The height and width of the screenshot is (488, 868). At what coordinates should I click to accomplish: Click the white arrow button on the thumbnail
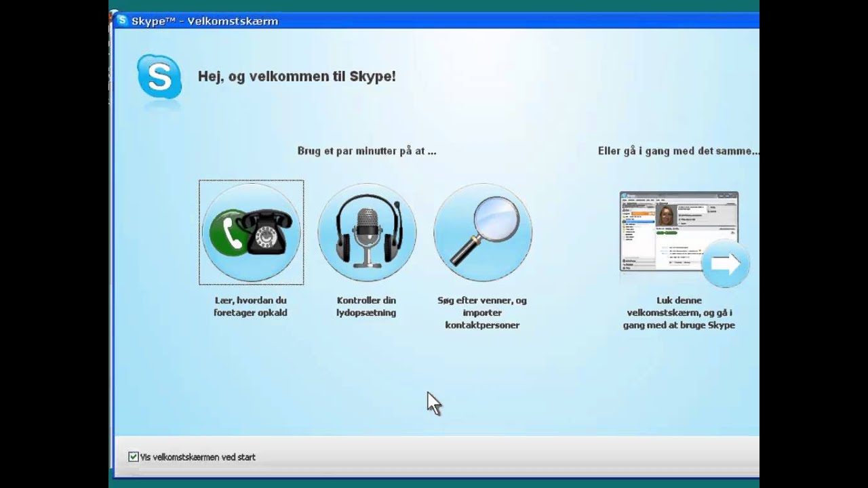[725, 265]
